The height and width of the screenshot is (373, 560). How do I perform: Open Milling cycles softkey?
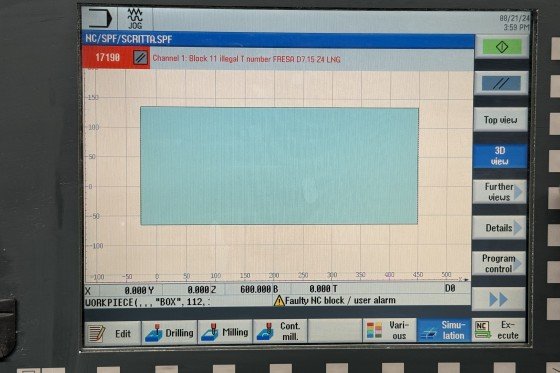[225, 332]
